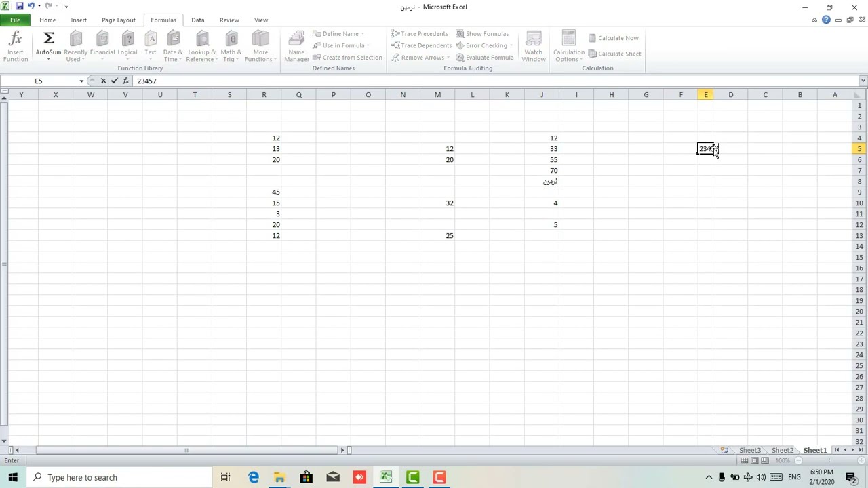Click Calculate Sheet
This screenshot has width=868, height=488.
pyautogui.click(x=615, y=54)
